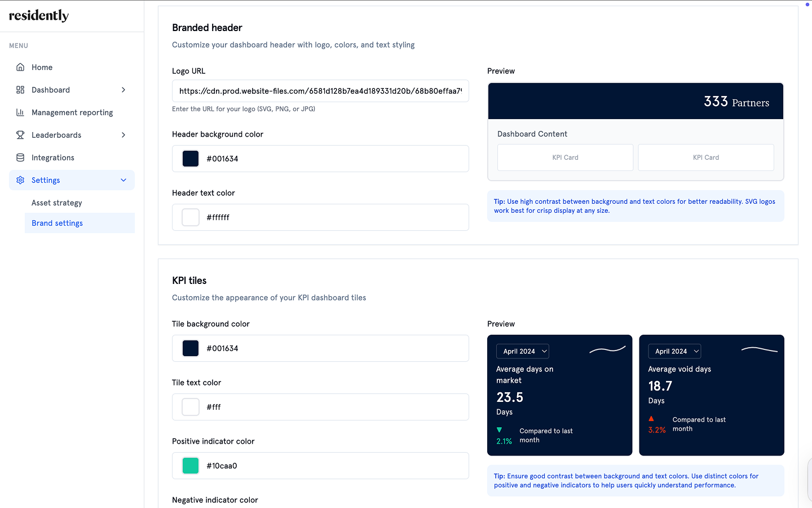
Task: Click the sparkline on days on market tile
Action: click(x=607, y=350)
